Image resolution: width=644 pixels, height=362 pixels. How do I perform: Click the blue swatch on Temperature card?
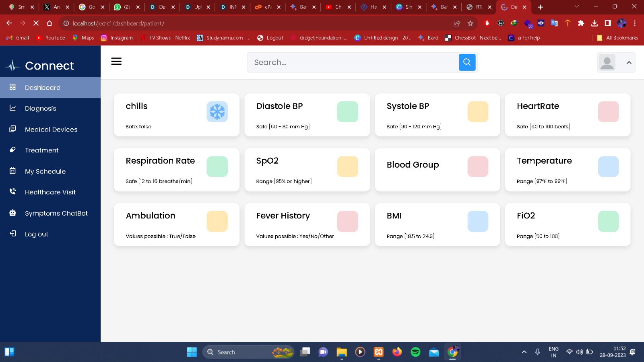(x=608, y=167)
